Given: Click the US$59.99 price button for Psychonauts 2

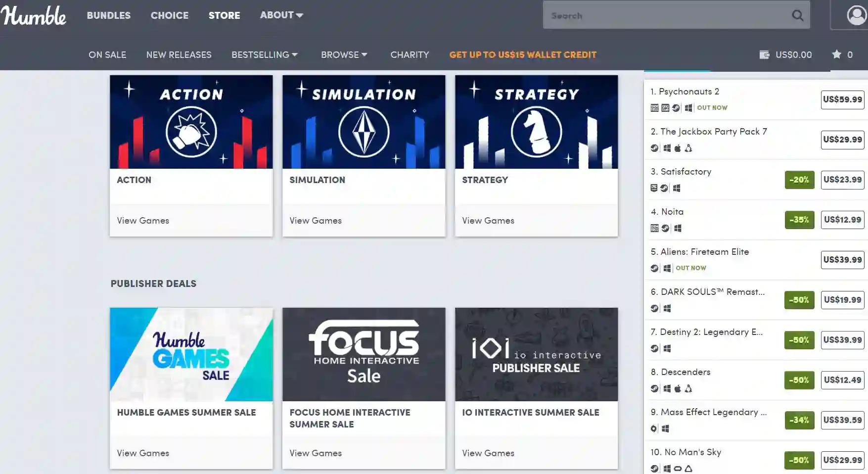Looking at the screenshot, I should click(x=842, y=99).
